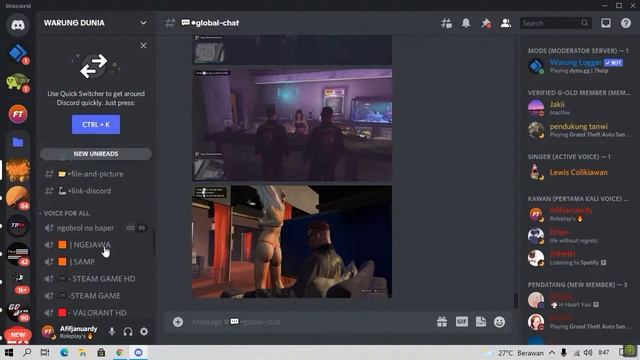Join STEAM GAME HD voice channel
The width and height of the screenshot is (640, 360).
tap(96, 279)
